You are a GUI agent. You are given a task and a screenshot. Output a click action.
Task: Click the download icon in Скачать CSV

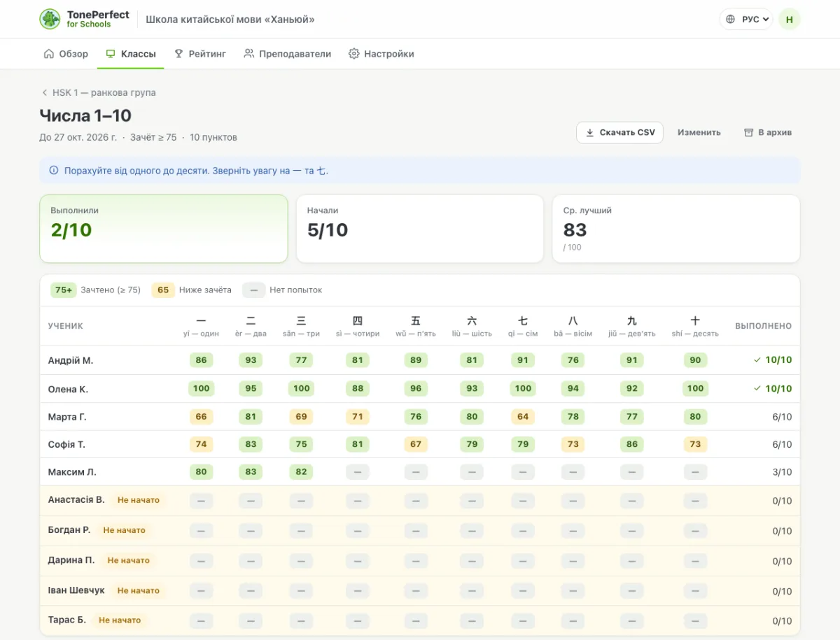[x=589, y=132]
